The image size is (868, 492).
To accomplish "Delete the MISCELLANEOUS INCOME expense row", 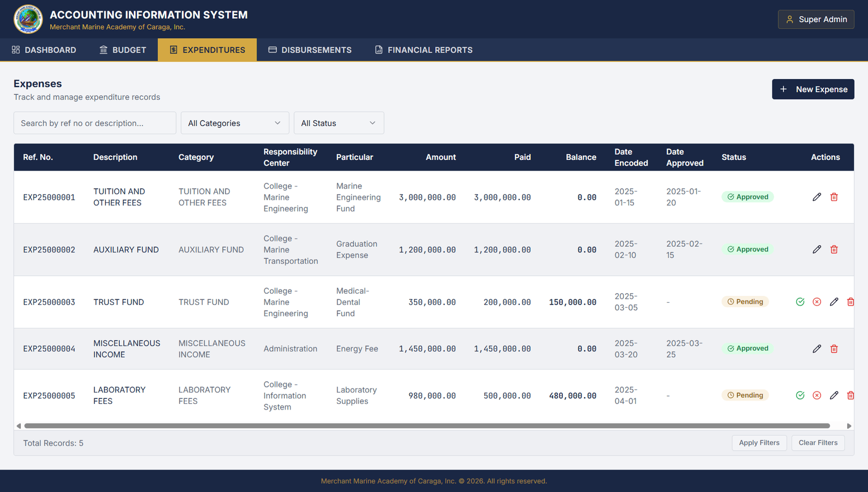I will click(834, 349).
